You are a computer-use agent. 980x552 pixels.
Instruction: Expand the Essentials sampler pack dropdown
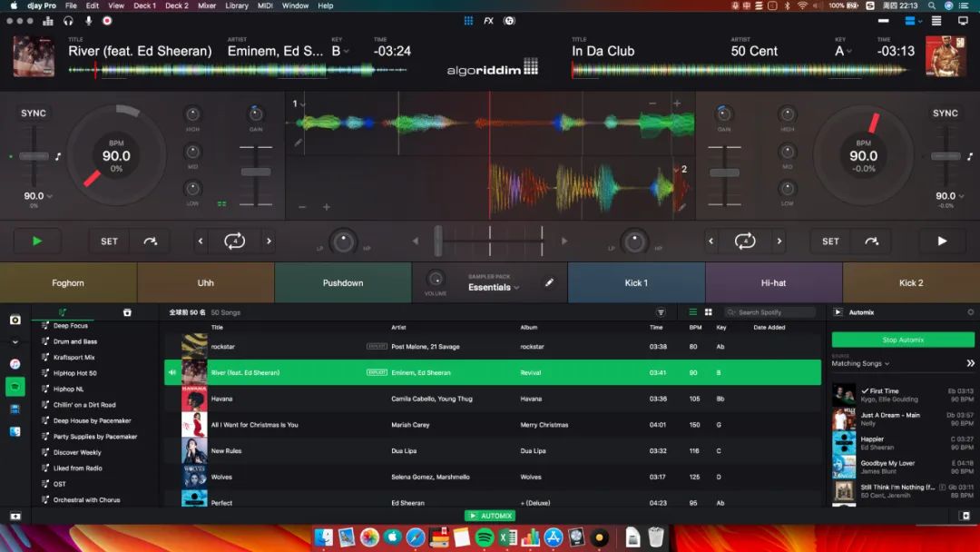[x=494, y=287]
